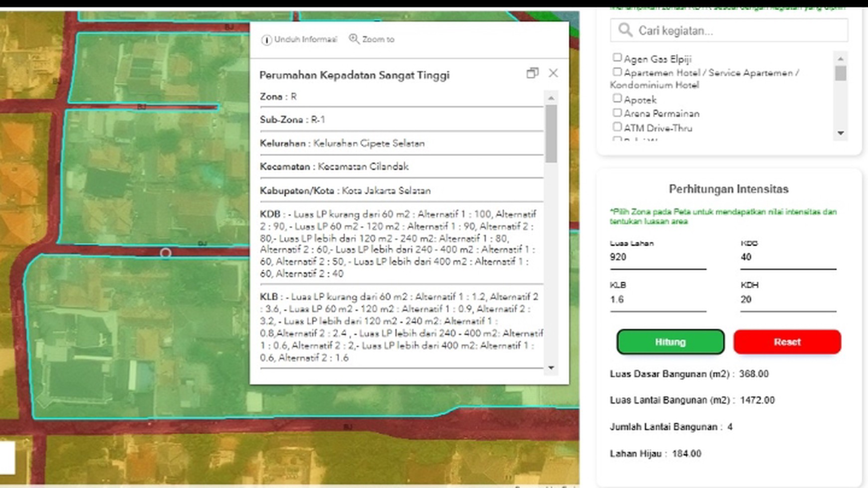The width and height of the screenshot is (868, 488).
Task: Click the search icon in Cari kegiatan
Action: click(625, 30)
